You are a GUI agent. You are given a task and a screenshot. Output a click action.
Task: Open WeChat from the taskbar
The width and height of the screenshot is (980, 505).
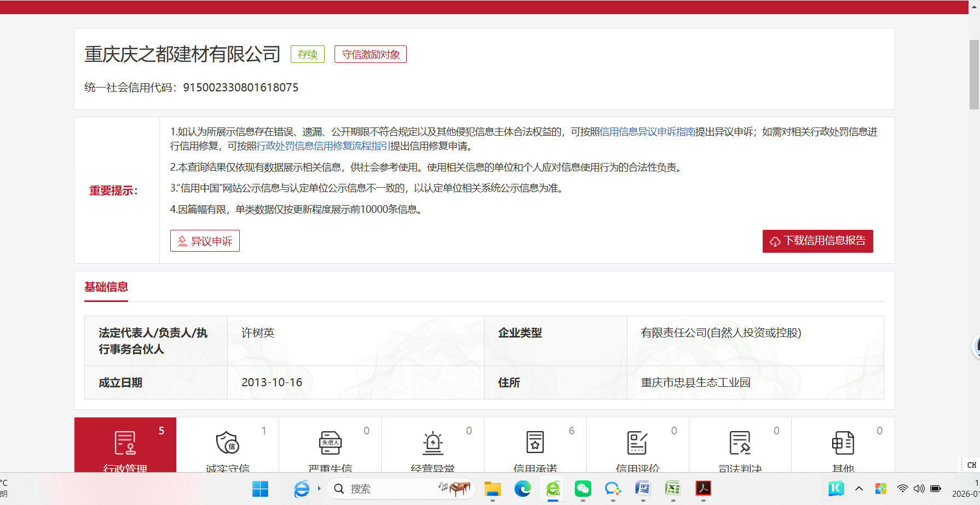point(583,489)
